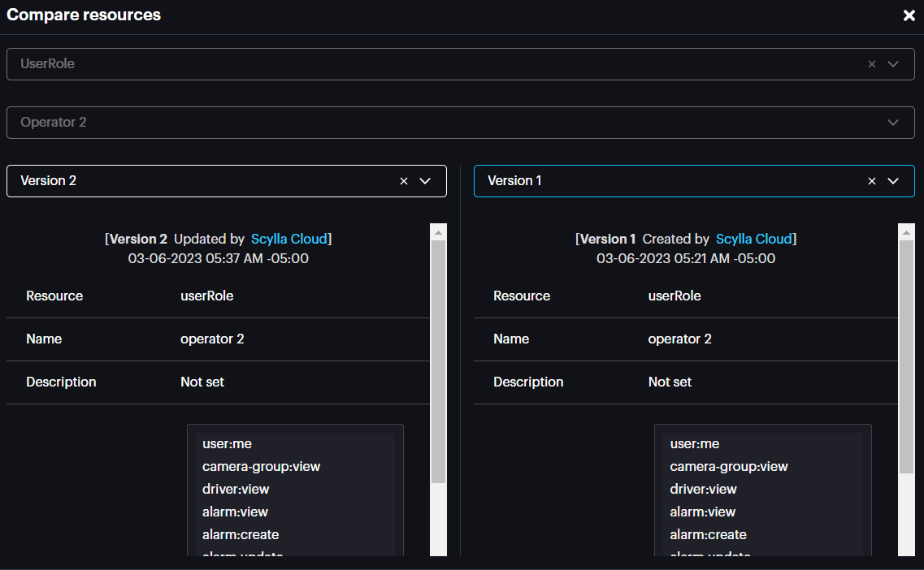
Task: Select camera-group:view permission in Version 2 list
Action: click(x=261, y=466)
